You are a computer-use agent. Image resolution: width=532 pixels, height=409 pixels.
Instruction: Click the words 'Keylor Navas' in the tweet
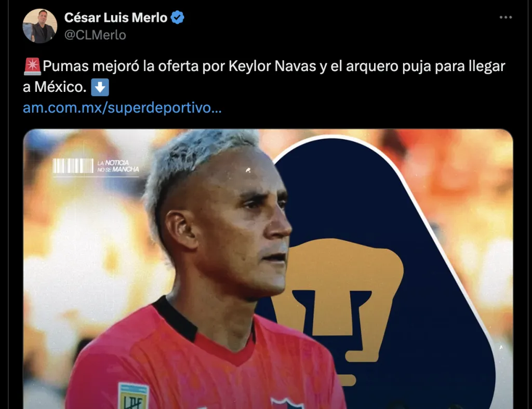point(272,66)
